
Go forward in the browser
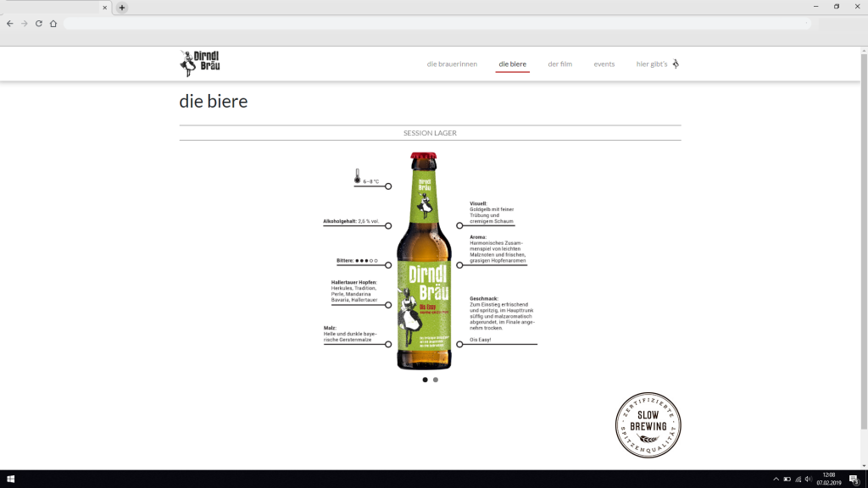click(25, 23)
